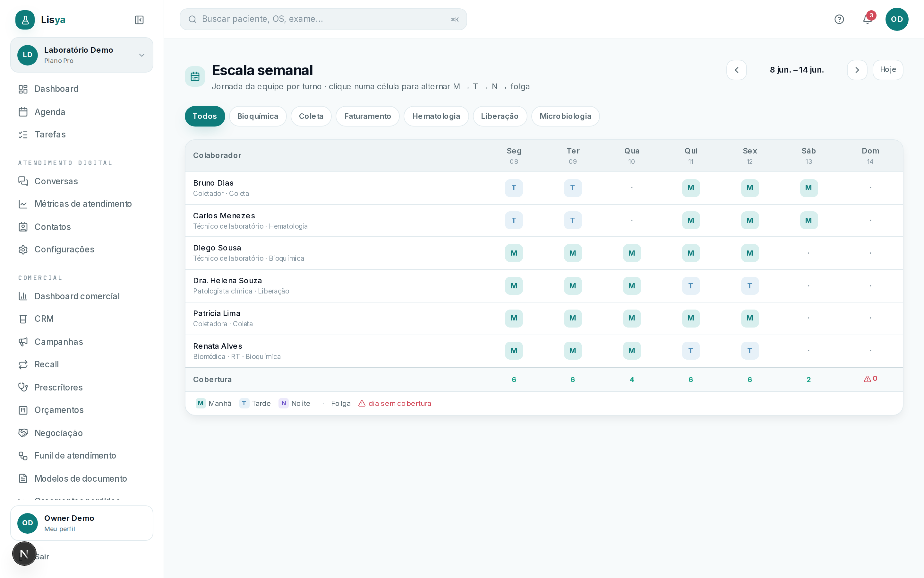Image resolution: width=924 pixels, height=578 pixels.
Task: Click the Tarde legend T badge
Action: (x=244, y=403)
